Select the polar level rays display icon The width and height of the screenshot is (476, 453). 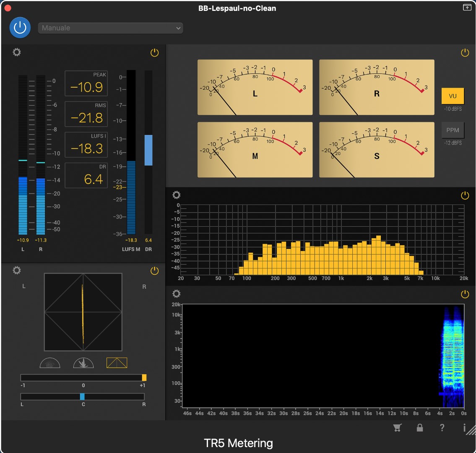pyautogui.click(x=83, y=363)
